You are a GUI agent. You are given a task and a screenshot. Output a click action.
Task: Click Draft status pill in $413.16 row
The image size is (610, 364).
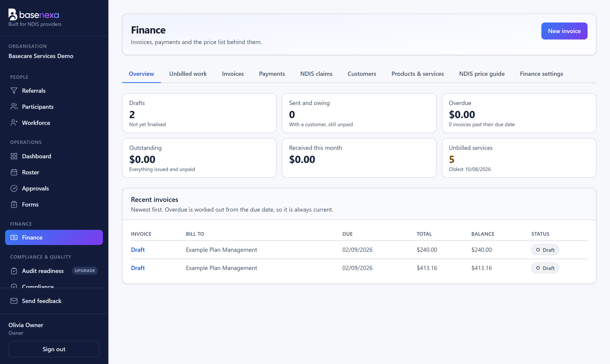pos(545,268)
